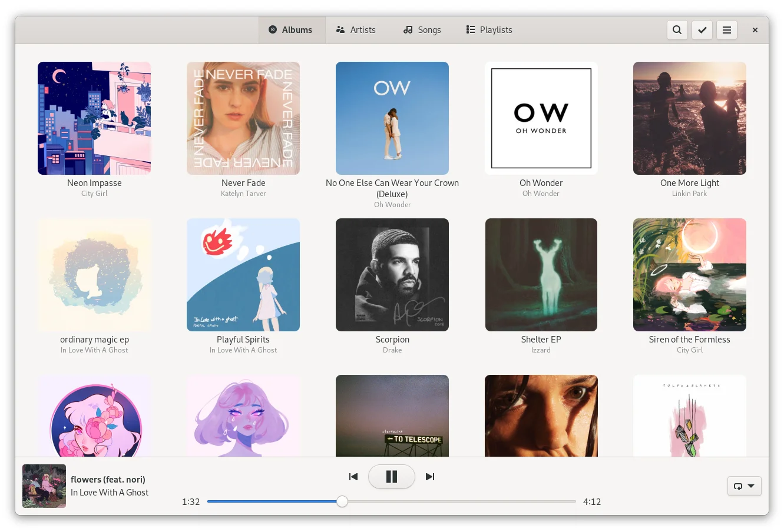
Task: Select the Albums tab
Action: pyautogui.click(x=291, y=30)
